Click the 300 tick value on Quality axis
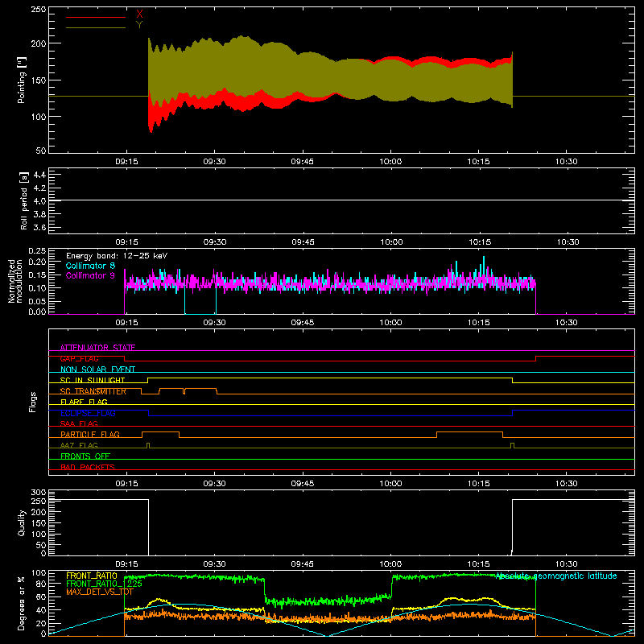Screen dimensions: 644x644 pos(39,493)
